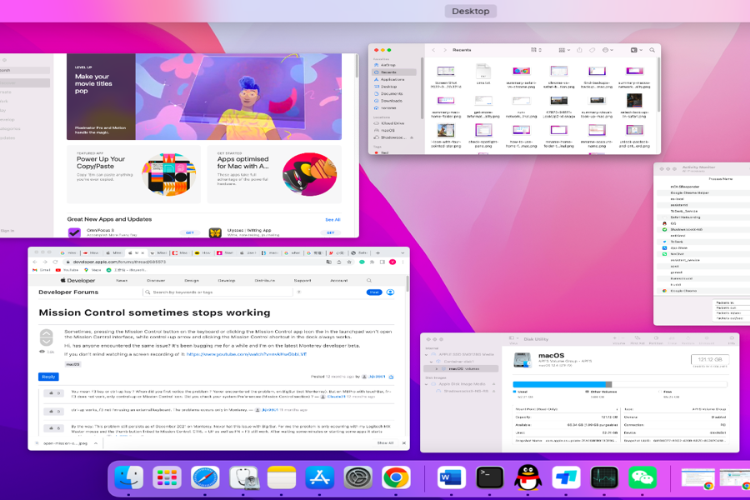Open the YouTube bookmark in Chrome
This screenshot has width=750, height=500.
tap(67, 270)
